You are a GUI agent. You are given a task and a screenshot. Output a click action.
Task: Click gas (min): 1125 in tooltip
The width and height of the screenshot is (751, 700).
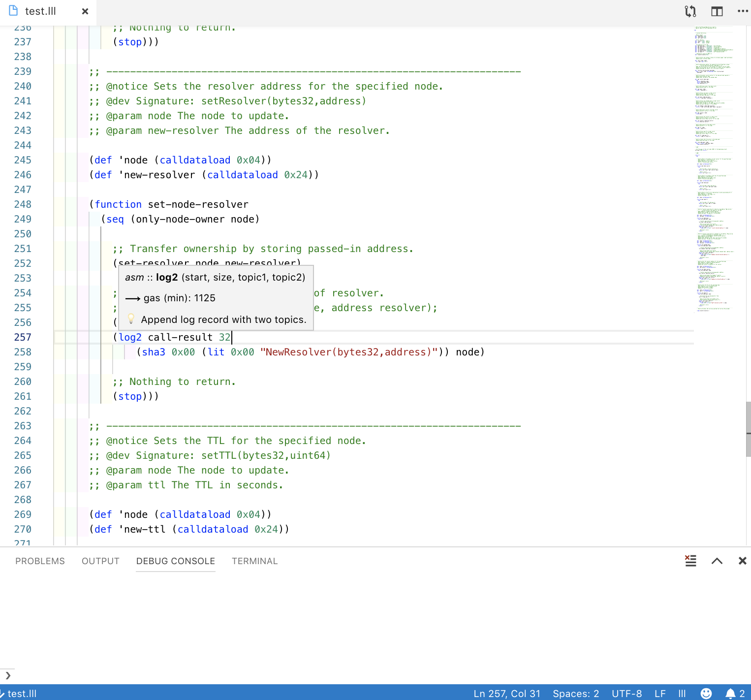pyautogui.click(x=180, y=298)
